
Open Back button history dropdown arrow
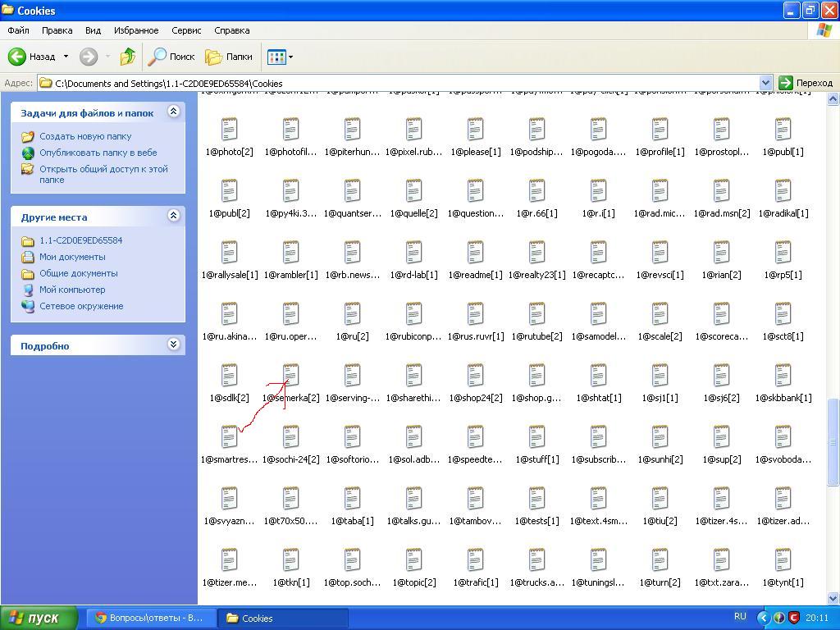[x=66, y=57]
